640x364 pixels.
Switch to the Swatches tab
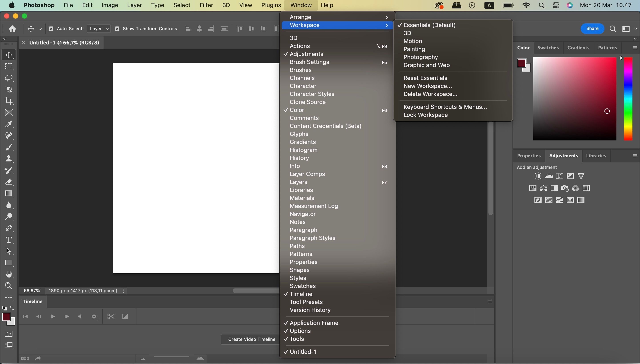[x=548, y=48]
